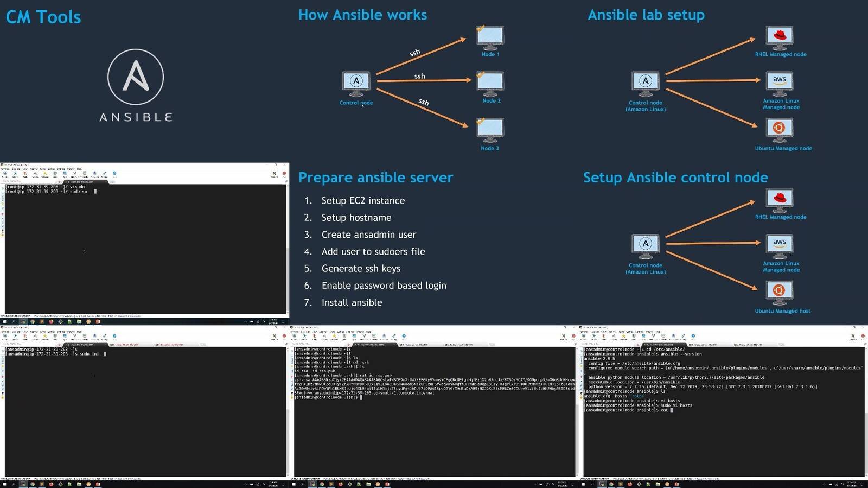Select list item 'Install ansible'

click(x=352, y=302)
